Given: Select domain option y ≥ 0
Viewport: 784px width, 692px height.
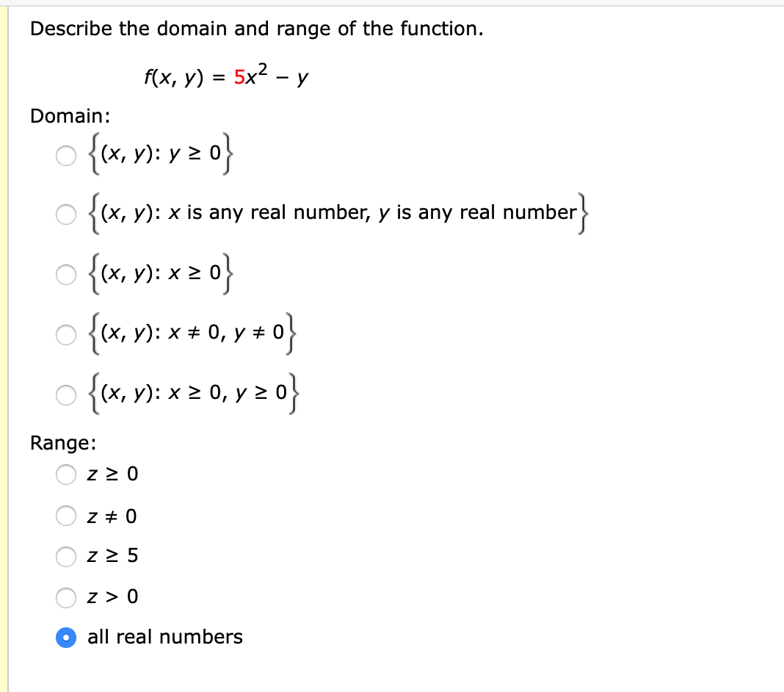Looking at the screenshot, I should 65,154.
